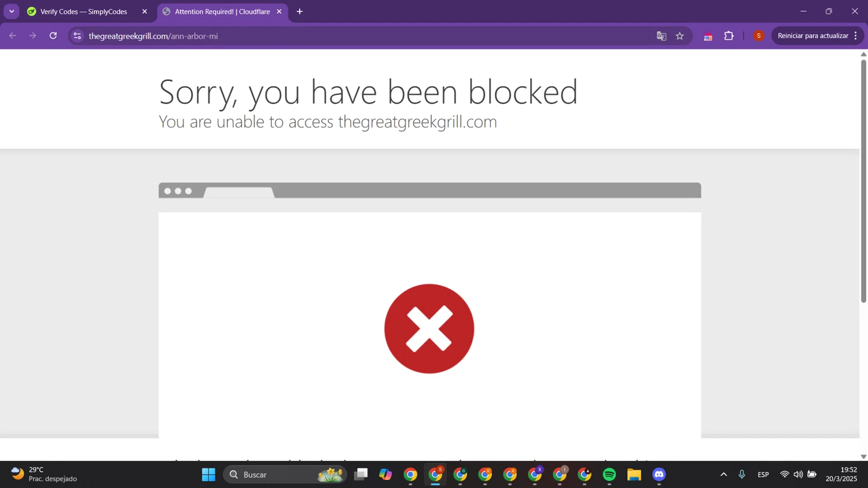
Task: Open Spotify from the taskbar
Action: [x=609, y=474]
